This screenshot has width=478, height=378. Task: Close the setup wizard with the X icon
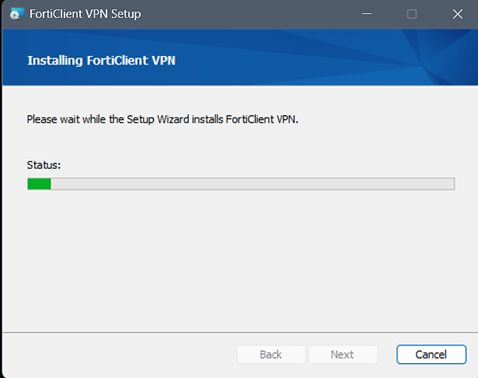[x=458, y=14]
